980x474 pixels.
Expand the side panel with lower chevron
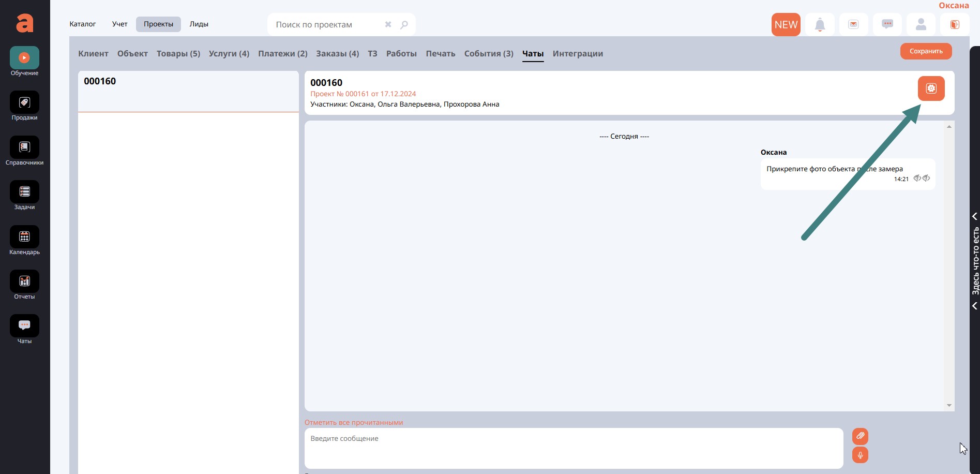pyautogui.click(x=975, y=306)
